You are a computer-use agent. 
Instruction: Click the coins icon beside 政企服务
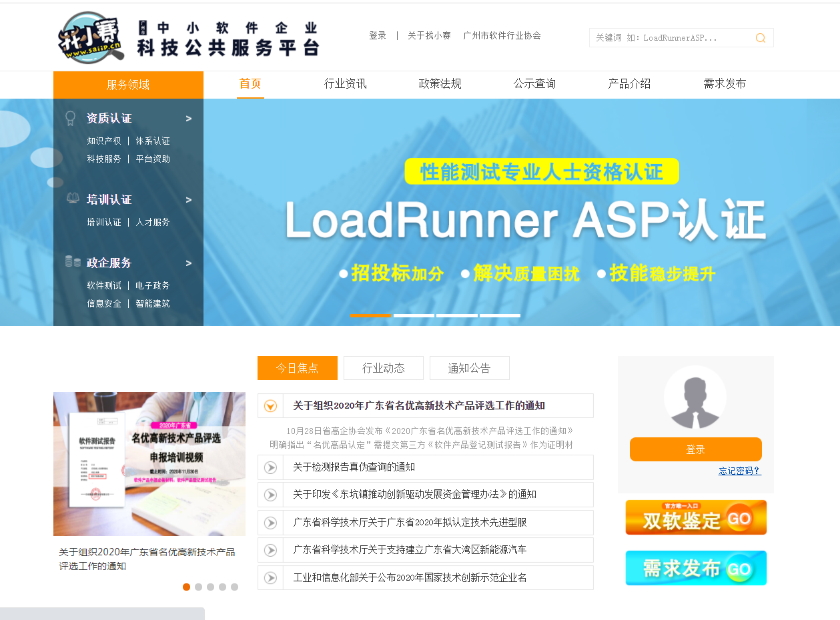point(73,262)
